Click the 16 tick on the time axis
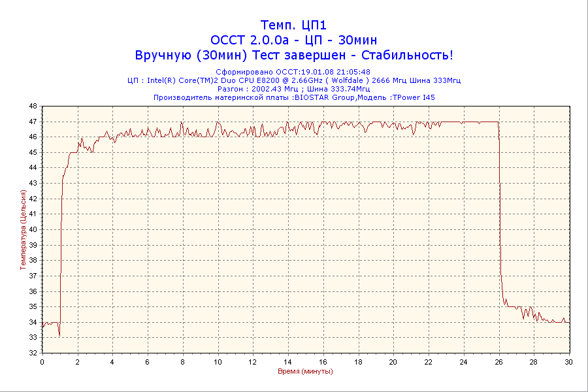The width and height of the screenshot is (588, 392). pyautogui.click(x=323, y=361)
